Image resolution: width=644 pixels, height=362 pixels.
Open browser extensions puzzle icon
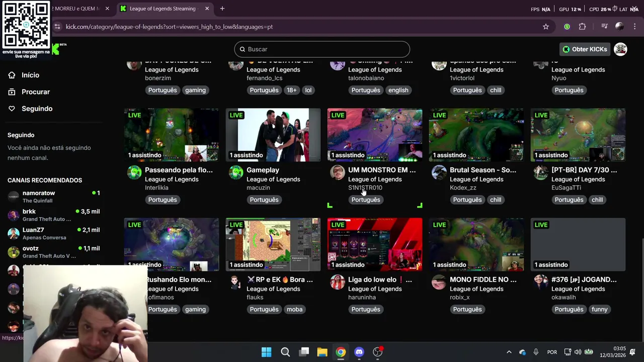point(583,27)
